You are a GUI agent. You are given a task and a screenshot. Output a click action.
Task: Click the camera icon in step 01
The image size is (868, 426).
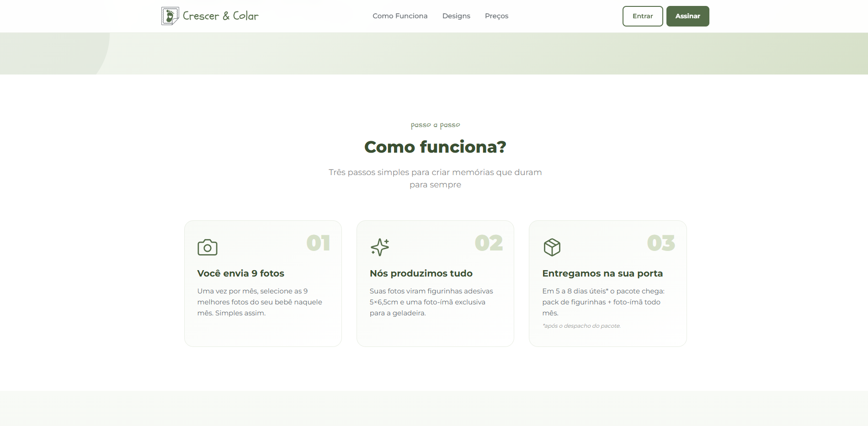click(208, 247)
